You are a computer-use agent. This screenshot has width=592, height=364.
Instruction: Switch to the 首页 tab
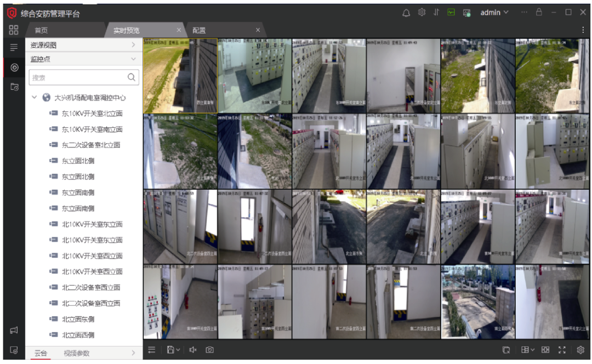click(x=64, y=30)
